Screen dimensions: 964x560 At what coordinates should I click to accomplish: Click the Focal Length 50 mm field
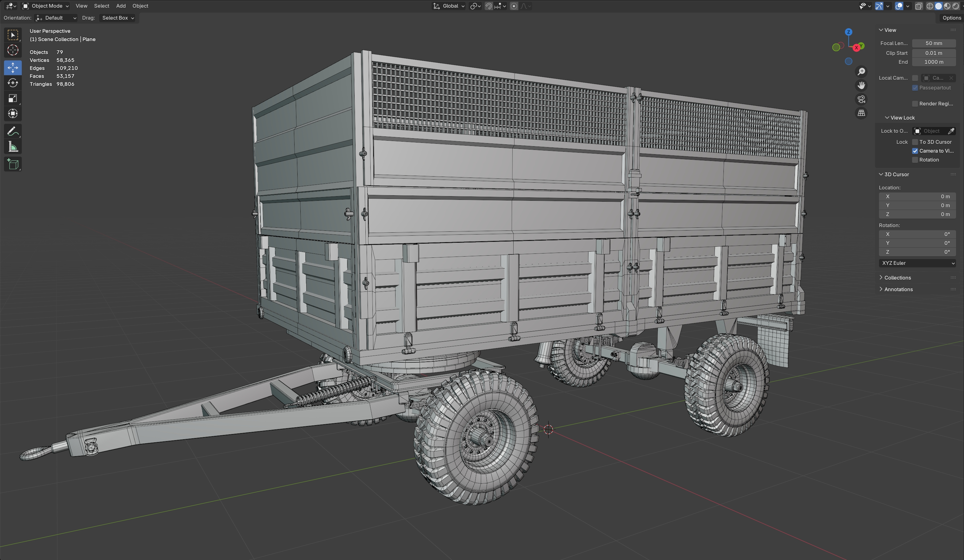933,43
